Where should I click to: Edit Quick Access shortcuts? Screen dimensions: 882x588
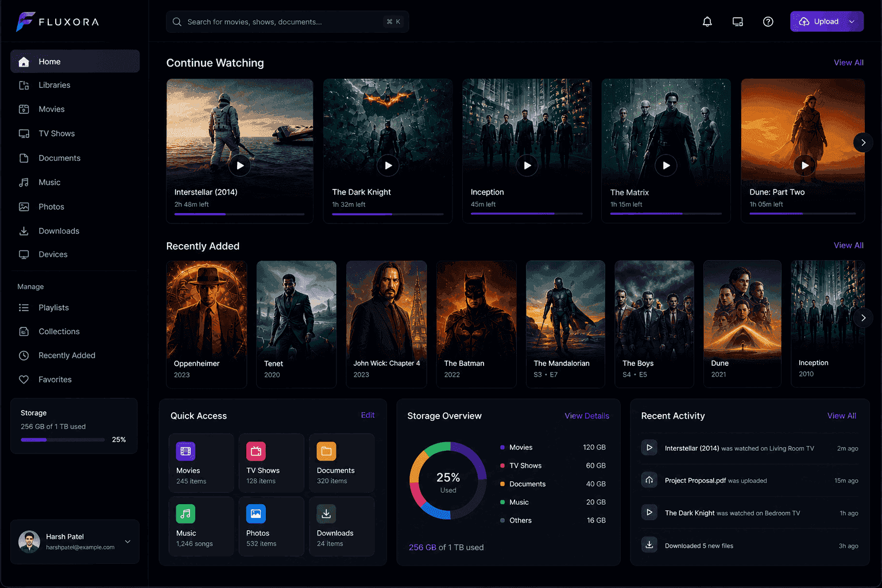click(x=367, y=415)
